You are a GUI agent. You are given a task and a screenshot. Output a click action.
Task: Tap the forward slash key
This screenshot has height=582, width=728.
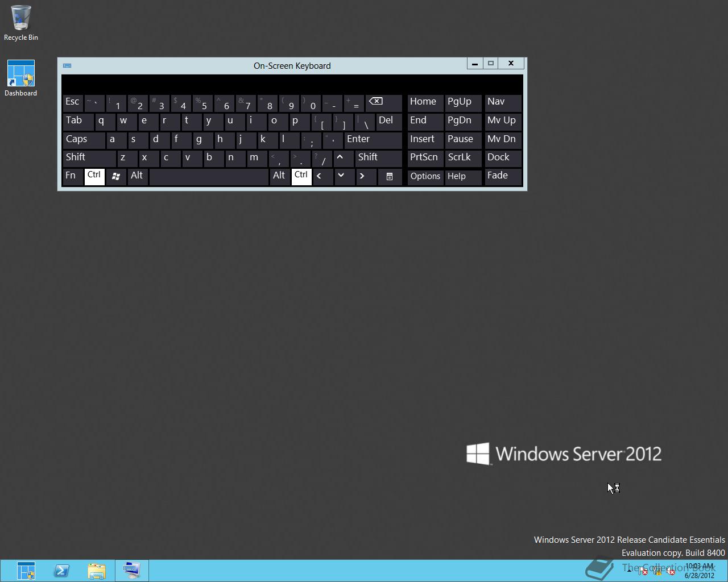pyautogui.click(x=321, y=158)
